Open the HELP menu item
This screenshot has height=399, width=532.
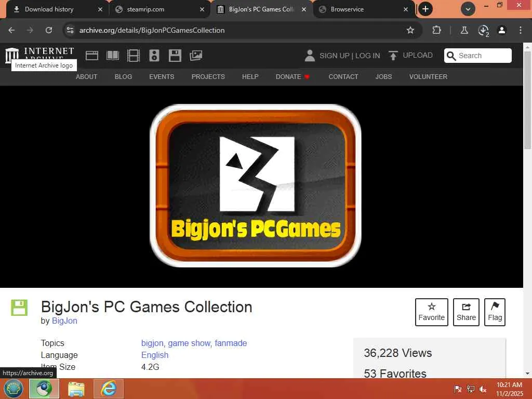tap(250, 77)
